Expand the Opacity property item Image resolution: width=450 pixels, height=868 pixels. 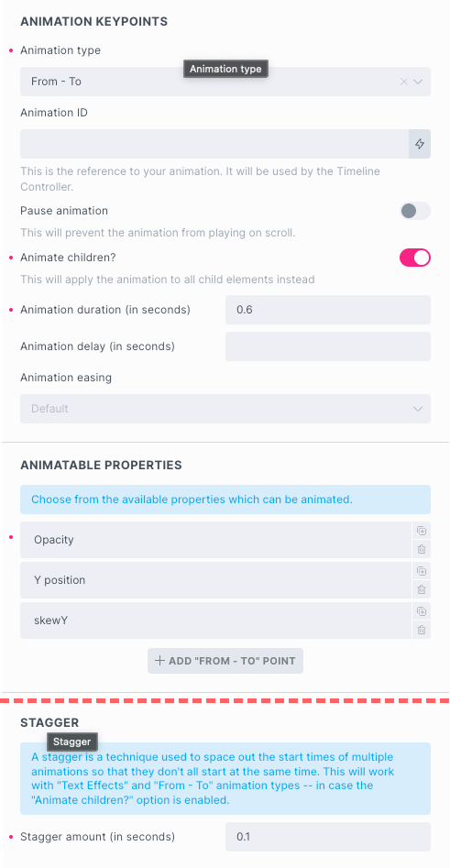[216, 540]
